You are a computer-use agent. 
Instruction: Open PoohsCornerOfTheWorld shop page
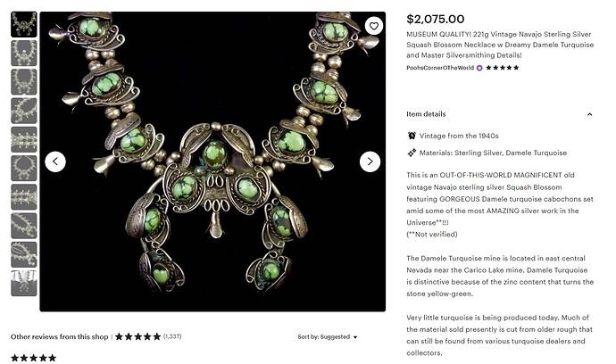(440, 68)
